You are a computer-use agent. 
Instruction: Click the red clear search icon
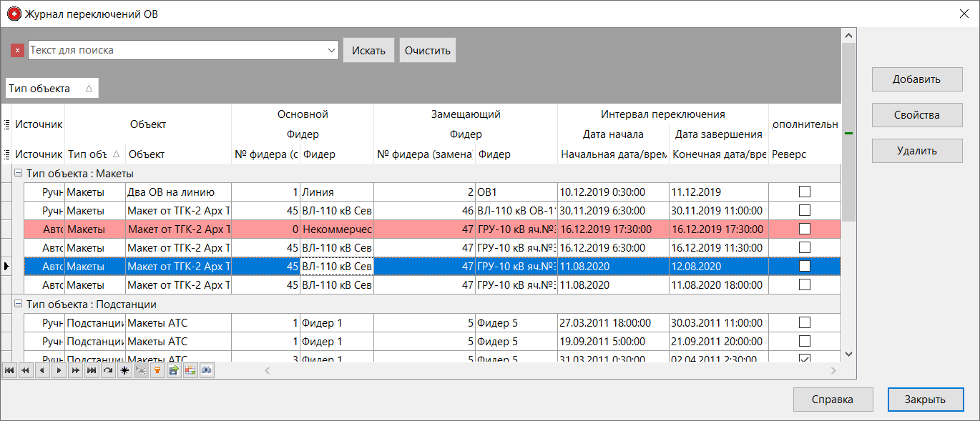(17, 49)
